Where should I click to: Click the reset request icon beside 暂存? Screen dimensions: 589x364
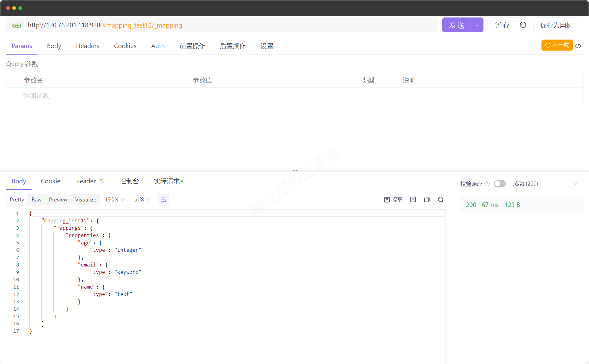tap(523, 25)
